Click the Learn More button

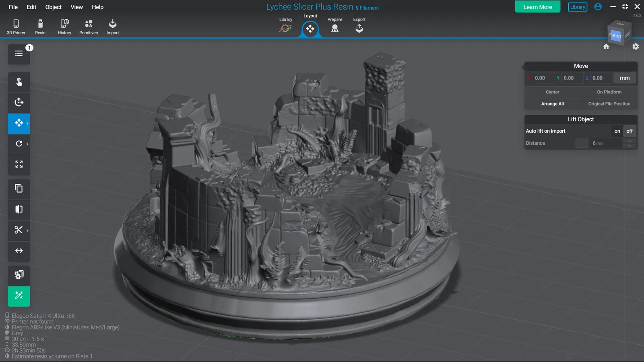pos(538,7)
